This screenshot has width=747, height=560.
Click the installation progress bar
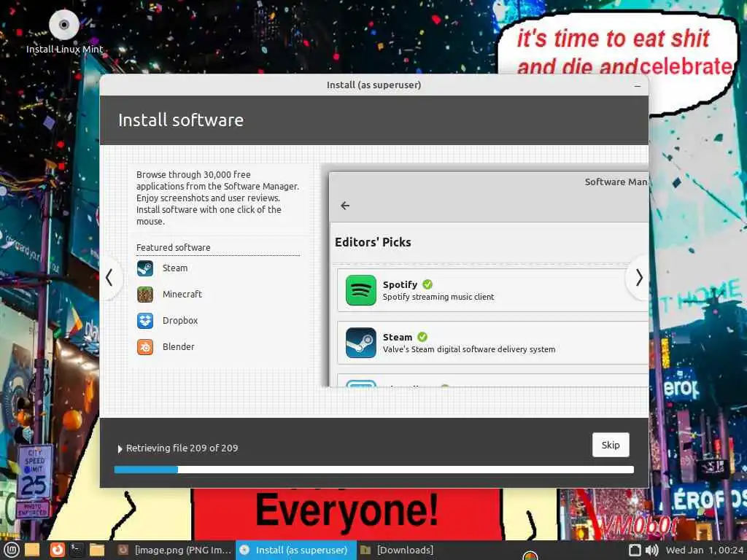pos(374,470)
